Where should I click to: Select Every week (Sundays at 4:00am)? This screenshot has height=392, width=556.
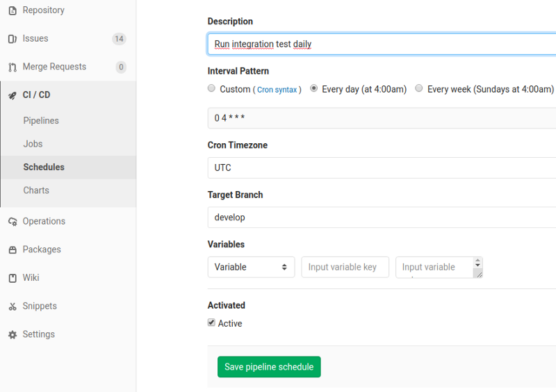[x=419, y=89]
